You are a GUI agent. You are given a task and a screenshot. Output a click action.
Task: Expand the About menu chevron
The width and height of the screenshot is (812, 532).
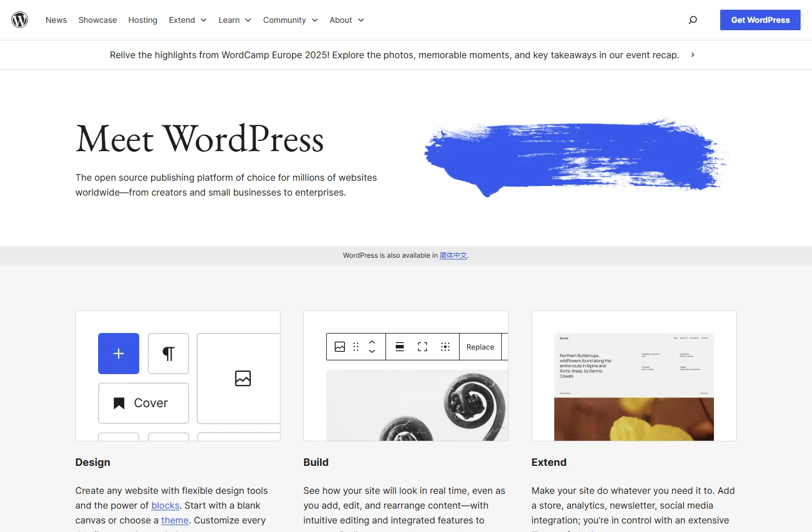[x=361, y=20]
